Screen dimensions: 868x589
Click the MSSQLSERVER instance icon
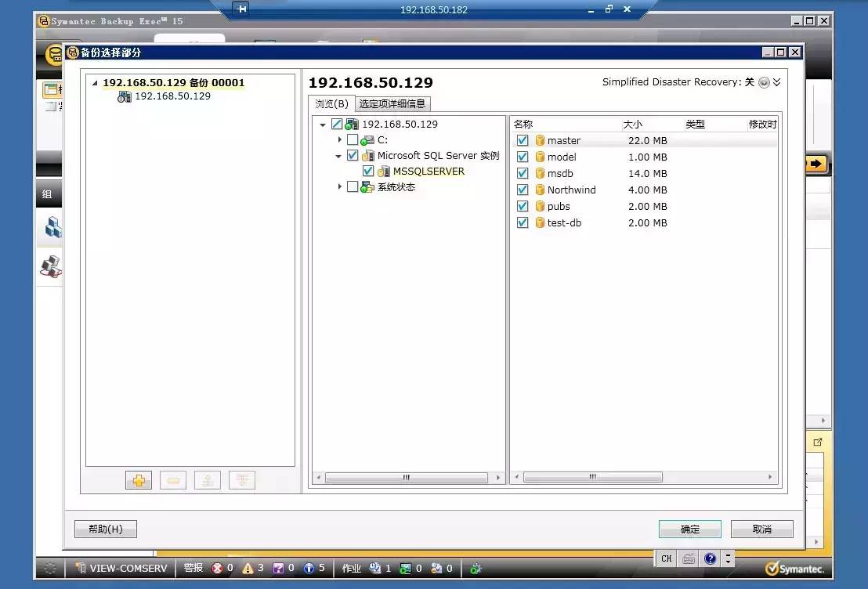pyautogui.click(x=383, y=172)
